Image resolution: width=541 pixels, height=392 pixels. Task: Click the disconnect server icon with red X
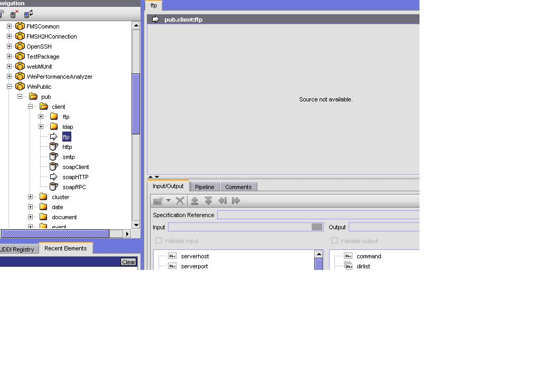coord(14,14)
